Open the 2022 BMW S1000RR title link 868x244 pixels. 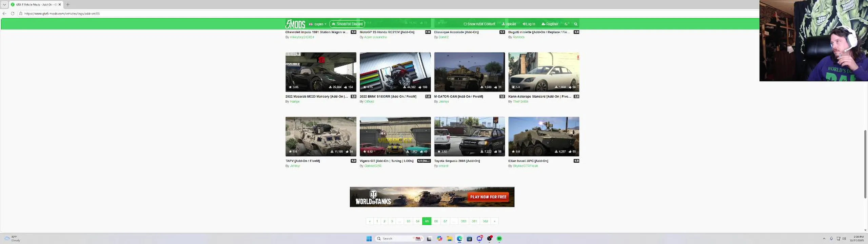(x=388, y=97)
